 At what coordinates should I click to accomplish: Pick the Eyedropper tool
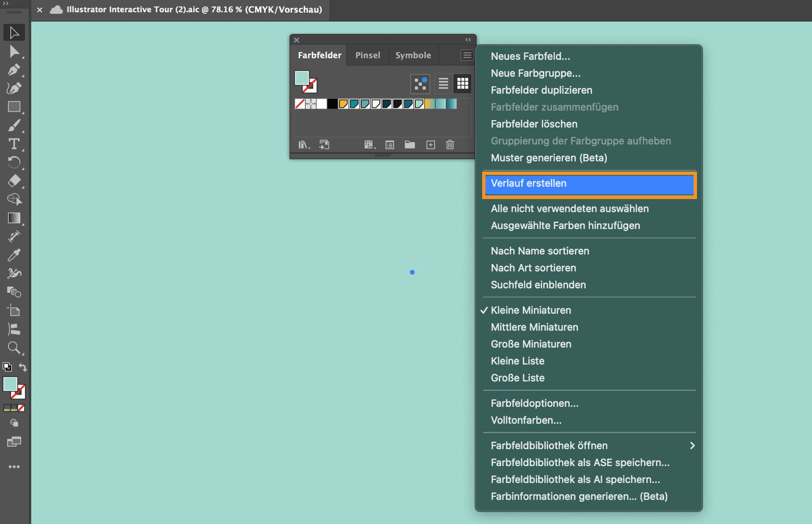pos(14,254)
